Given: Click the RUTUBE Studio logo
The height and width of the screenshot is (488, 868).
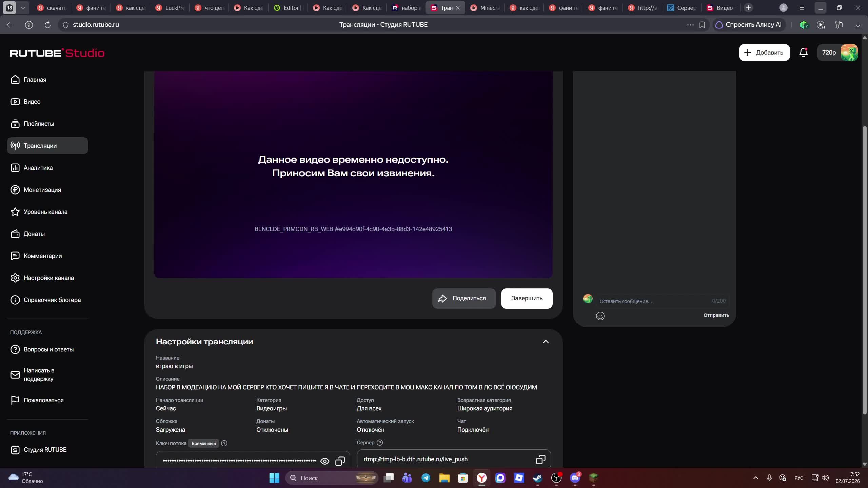Looking at the screenshot, I should [x=57, y=53].
